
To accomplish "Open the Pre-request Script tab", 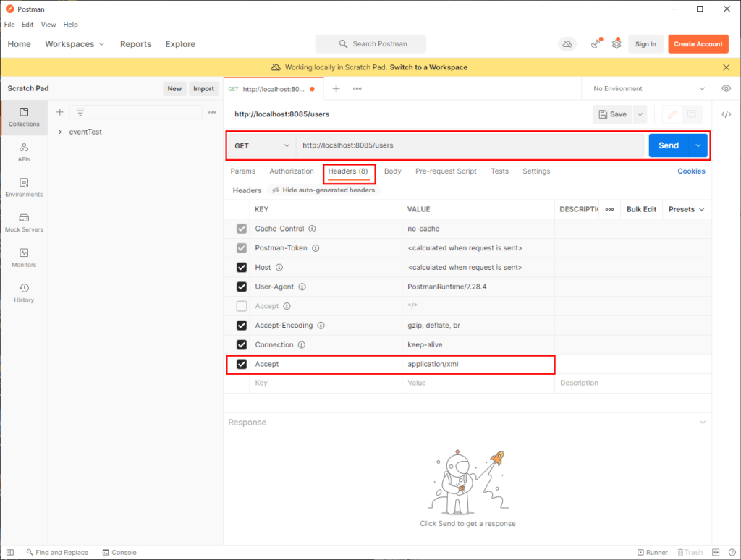I will pyautogui.click(x=446, y=171).
